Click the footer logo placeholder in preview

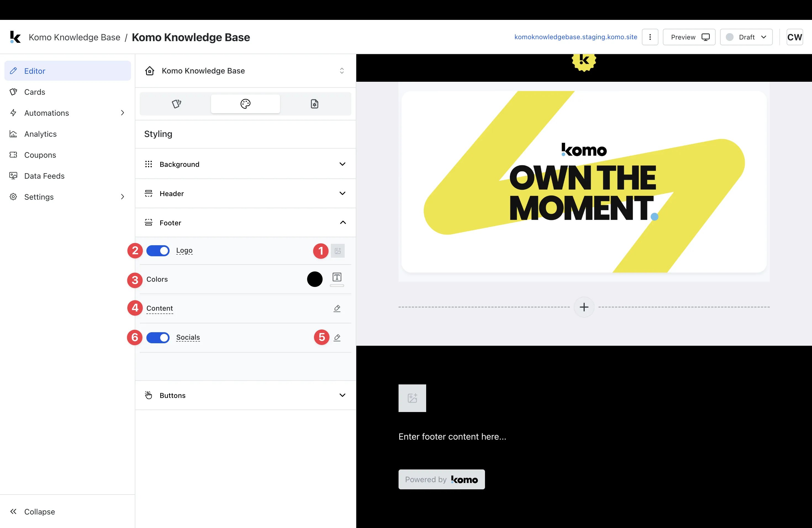tap(412, 398)
